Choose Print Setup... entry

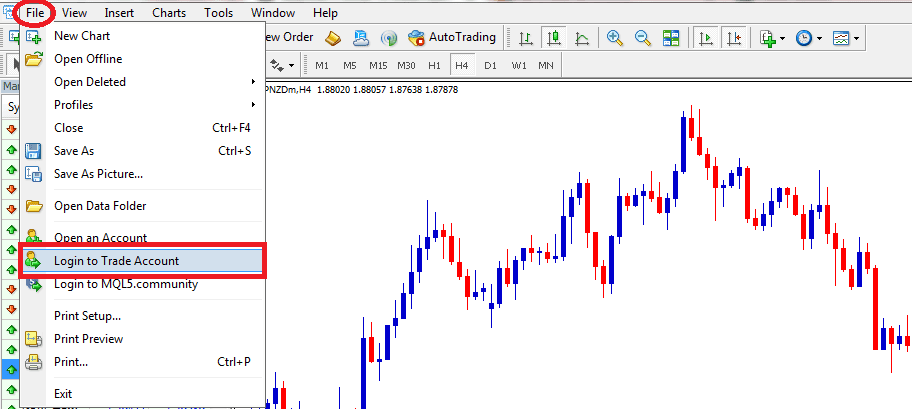[143, 316]
